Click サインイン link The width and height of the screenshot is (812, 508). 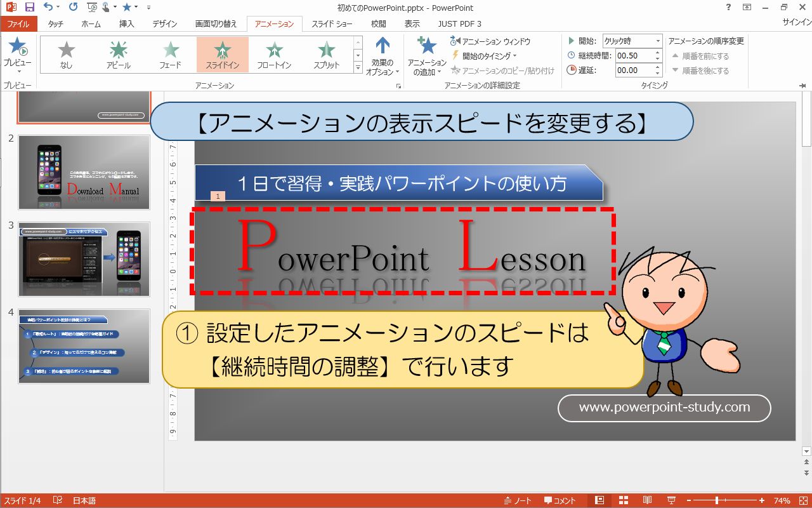point(797,22)
